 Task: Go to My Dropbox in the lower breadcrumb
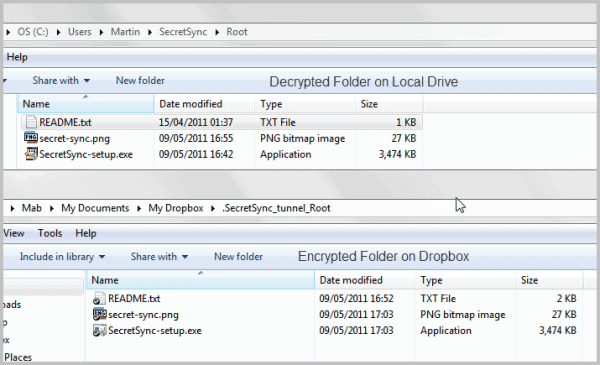pyautogui.click(x=176, y=209)
